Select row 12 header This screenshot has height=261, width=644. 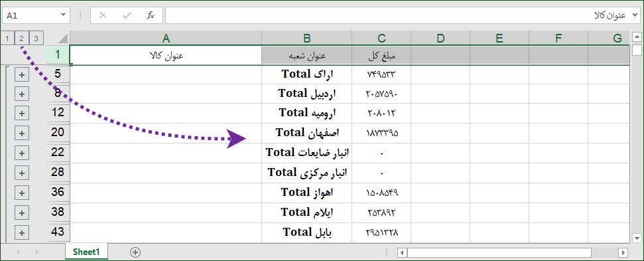58,112
